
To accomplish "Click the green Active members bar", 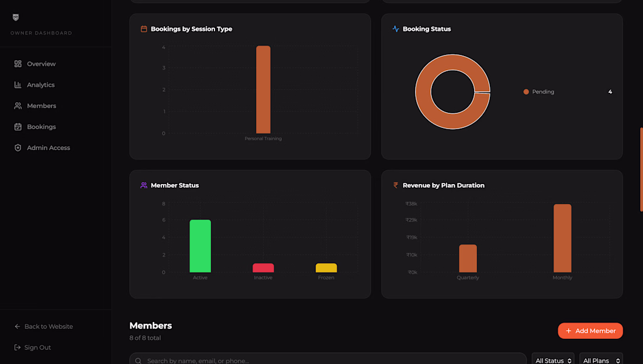I will pyautogui.click(x=200, y=246).
